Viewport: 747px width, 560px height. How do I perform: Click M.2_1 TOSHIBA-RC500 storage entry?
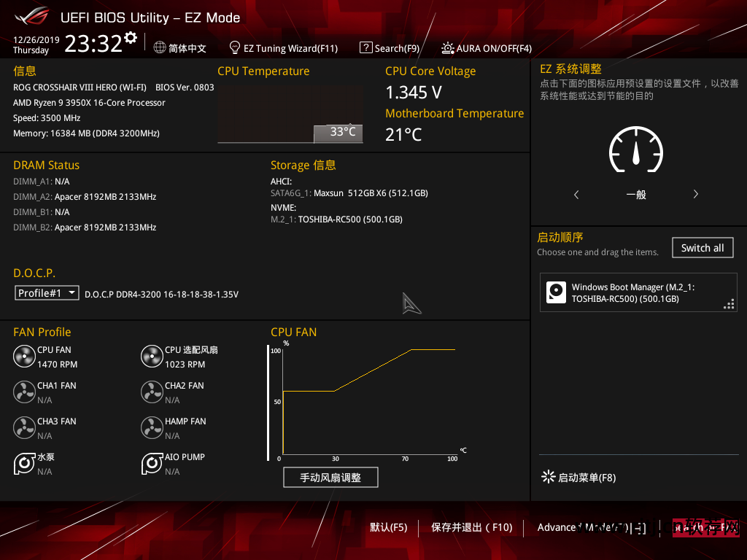point(336,219)
